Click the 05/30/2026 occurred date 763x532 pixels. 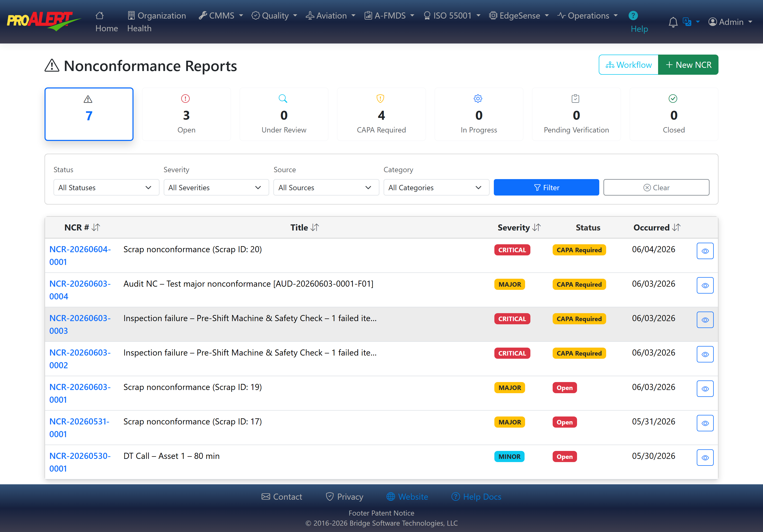click(x=653, y=456)
